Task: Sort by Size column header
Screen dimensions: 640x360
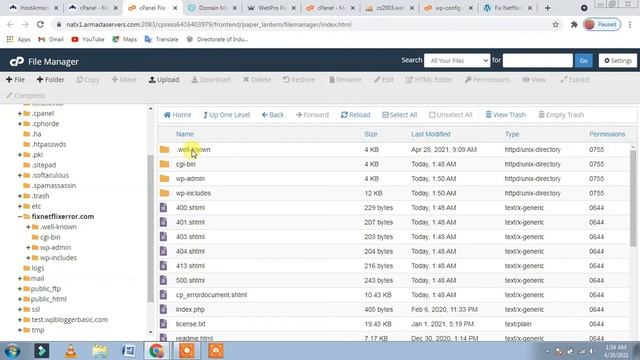Action: [x=371, y=134]
